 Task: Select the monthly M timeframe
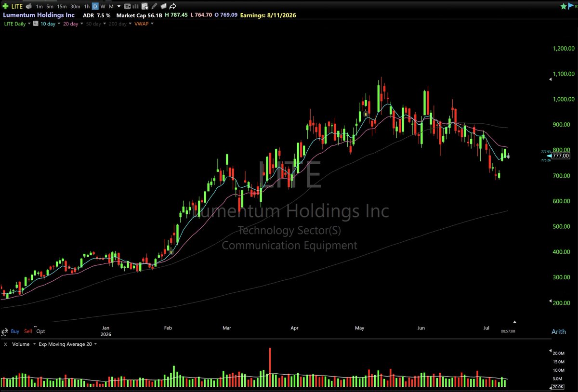click(x=111, y=6)
